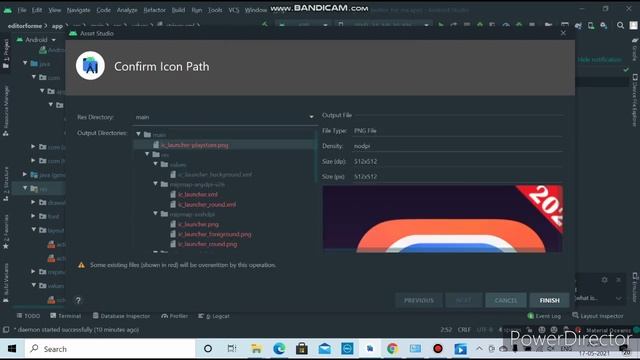Open Microsoft Edge from the taskbar

click(279, 349)
